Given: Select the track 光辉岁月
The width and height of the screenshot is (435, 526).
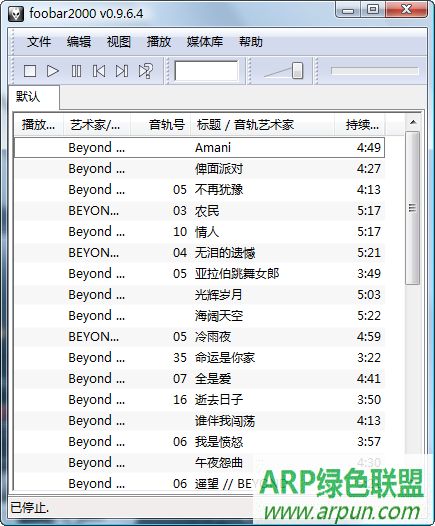Looking at the screenshot, I should pos(199,295).
